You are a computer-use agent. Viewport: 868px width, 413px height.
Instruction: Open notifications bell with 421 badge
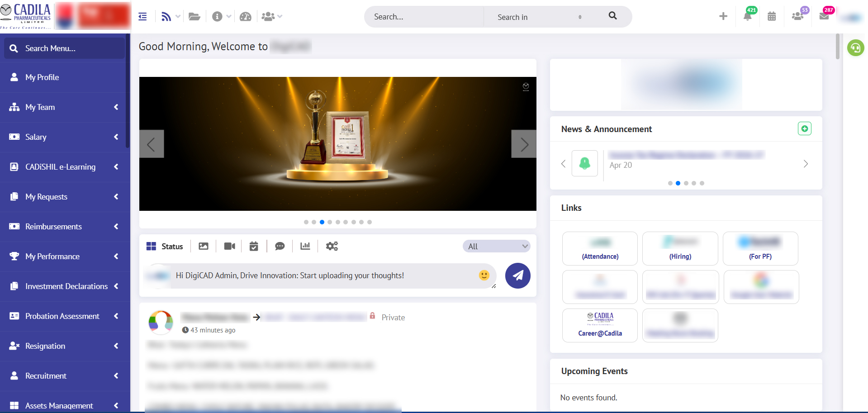pos(748,16)
